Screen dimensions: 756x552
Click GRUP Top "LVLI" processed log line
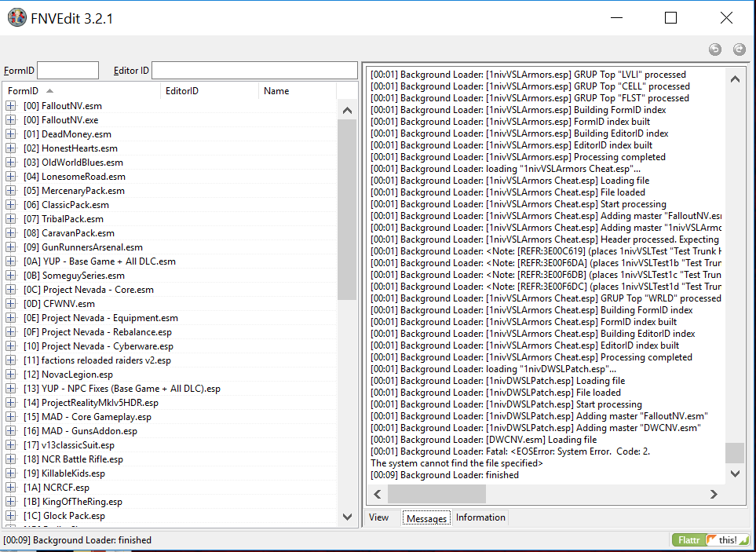click(x=528, y=75)
